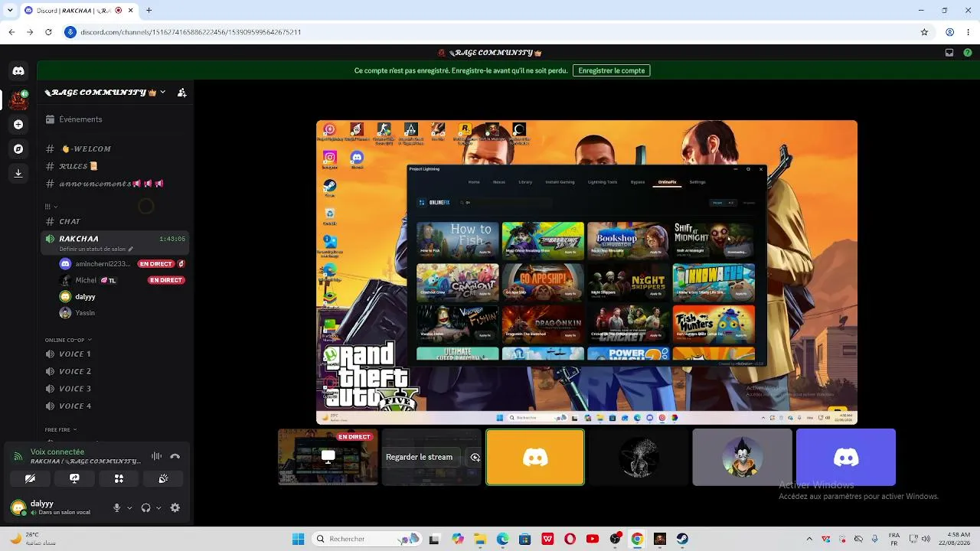The width and height of the screenshot is (980, 551).
Task: Open Copilot from the taskbar
Action: click(458, 539)
